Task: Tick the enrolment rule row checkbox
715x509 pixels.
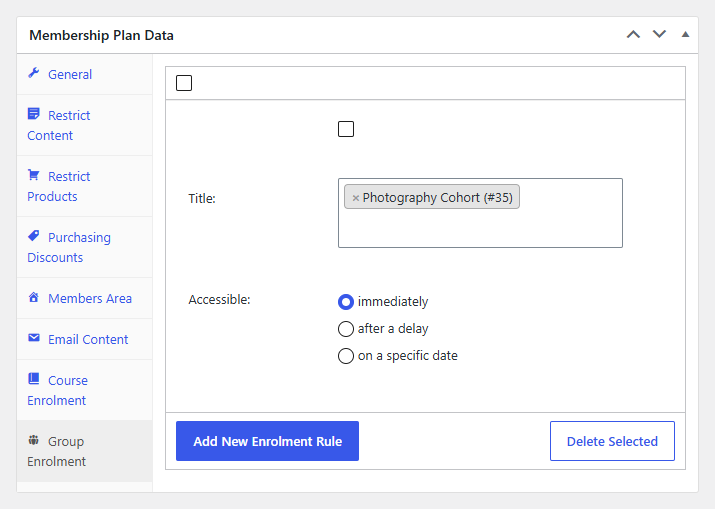Action: coord(346,129)
